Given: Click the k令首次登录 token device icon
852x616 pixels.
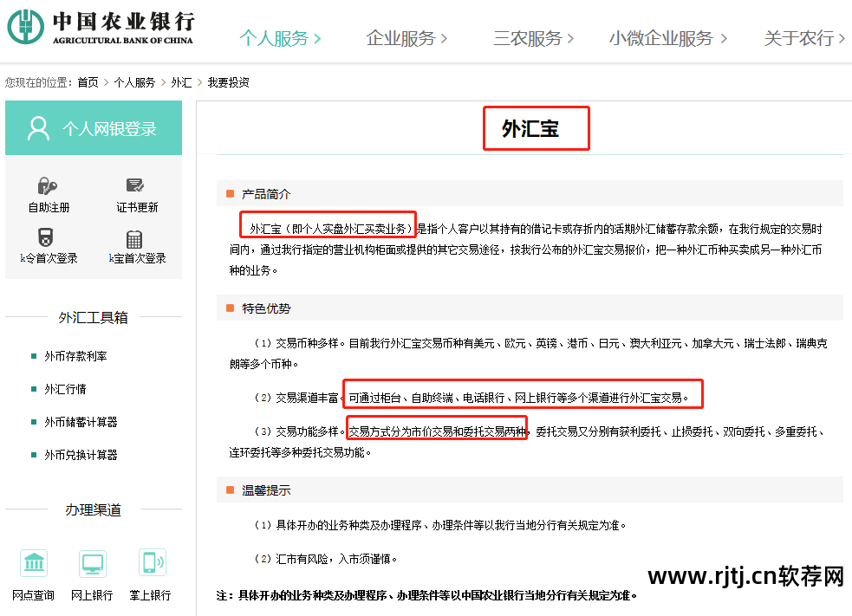Looking at the screenshot, I should [48, 236].
